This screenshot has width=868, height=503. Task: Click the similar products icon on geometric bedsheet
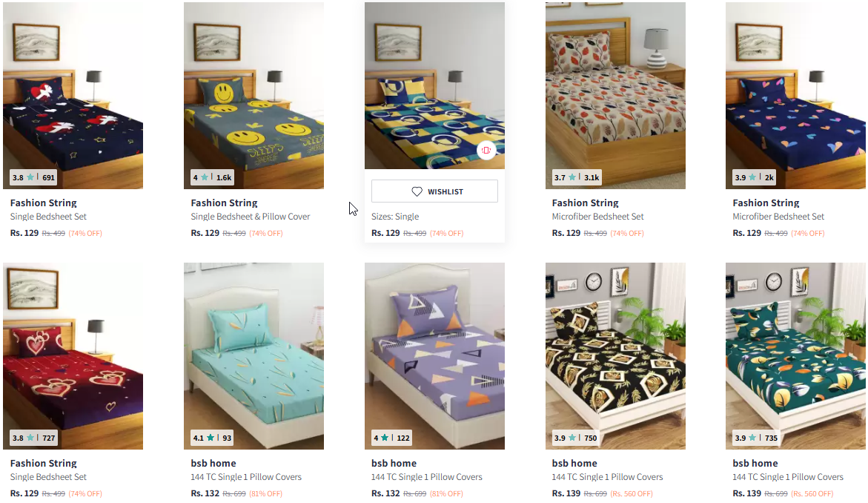(x=486, y=150)
